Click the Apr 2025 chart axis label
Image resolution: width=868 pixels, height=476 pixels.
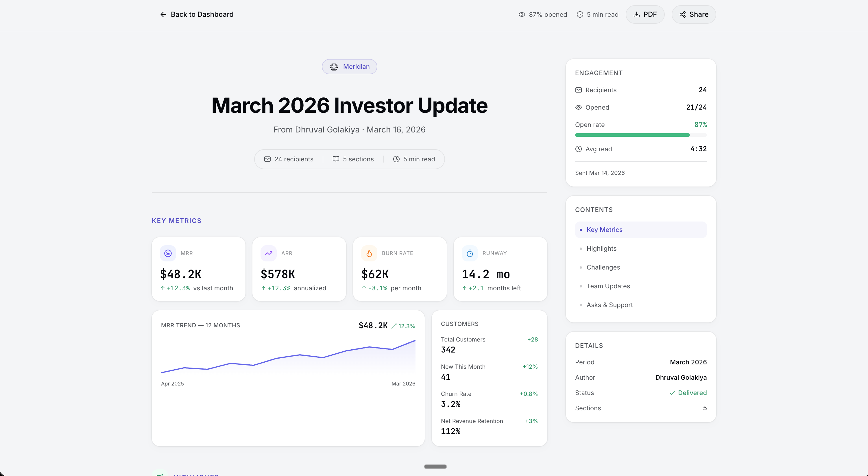pyautogui.click(x=173, y=384)
